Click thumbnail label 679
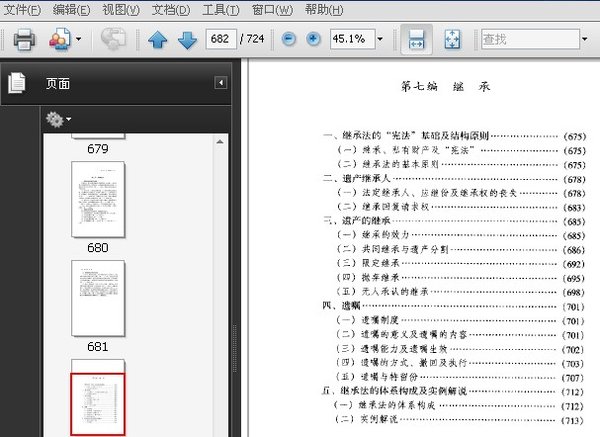This screenshot has width=600, height=437. pyautogui.click(x=98, y=148)
